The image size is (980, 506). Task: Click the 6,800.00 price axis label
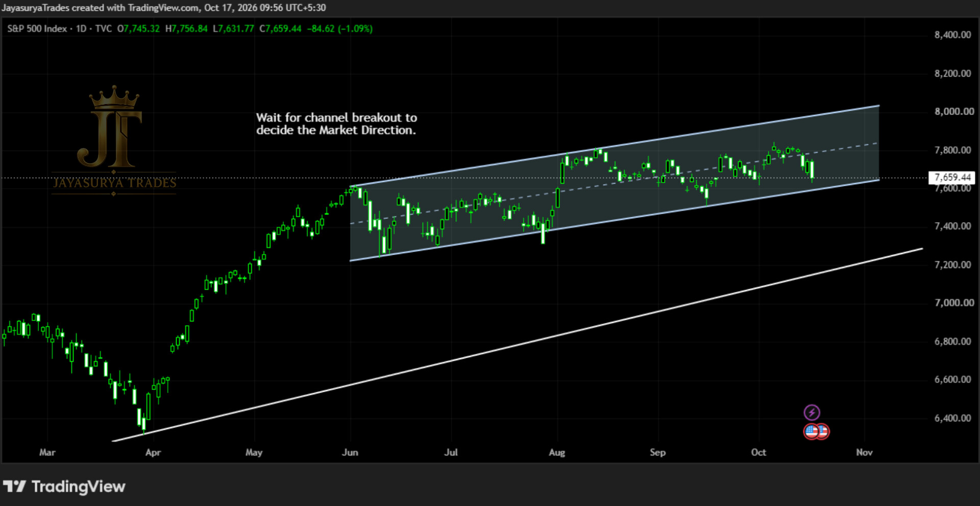[x=952, y=341]
